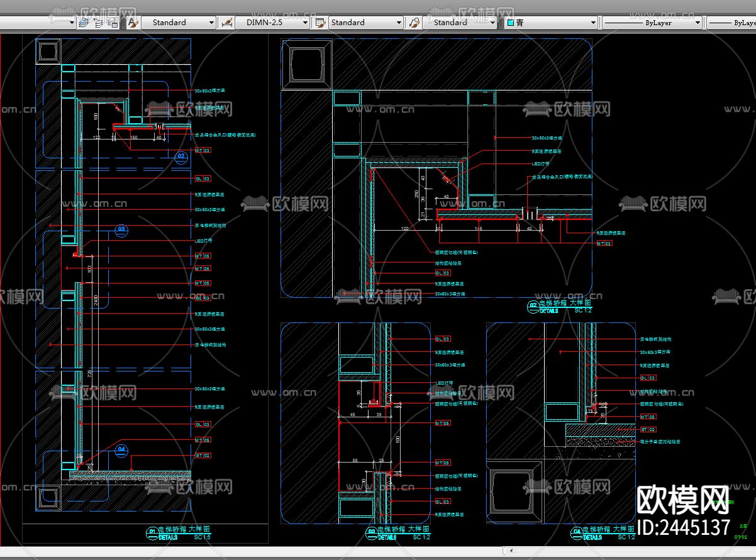Click the 04 detail callout bubble
The height and width of the screenshot is (560, 756).
point(121,449)
